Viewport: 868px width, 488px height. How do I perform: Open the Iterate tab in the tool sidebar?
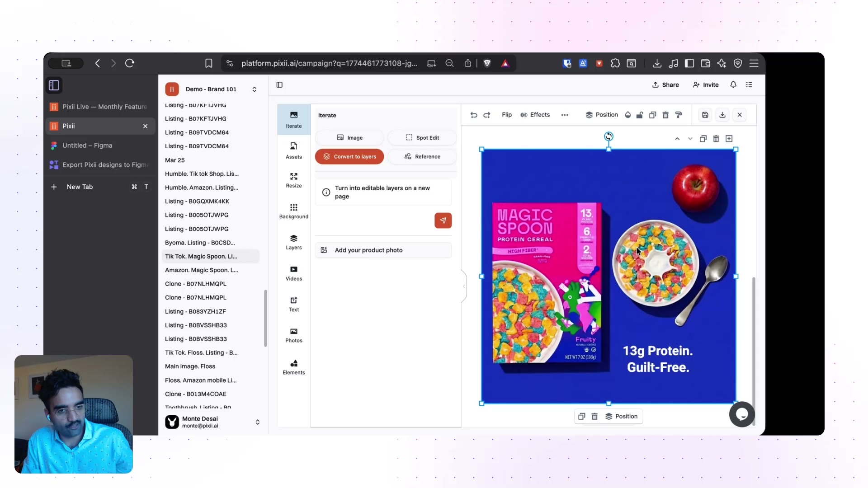point(294,120)
